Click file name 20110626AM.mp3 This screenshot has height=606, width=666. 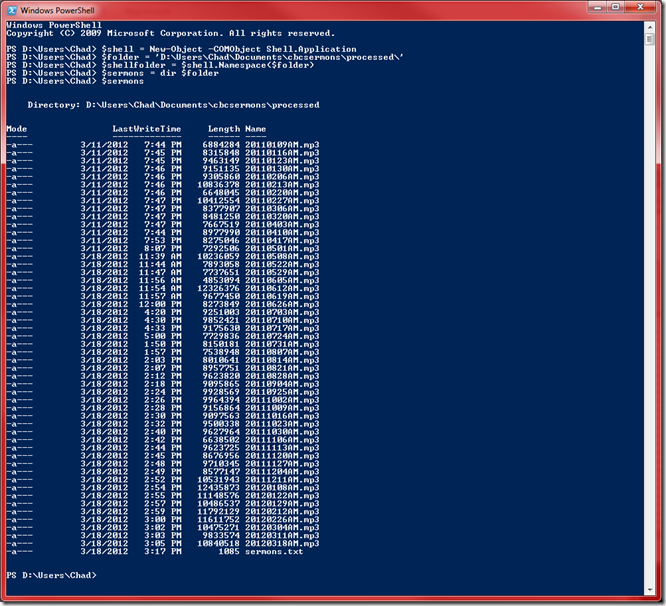click(282, 304)
